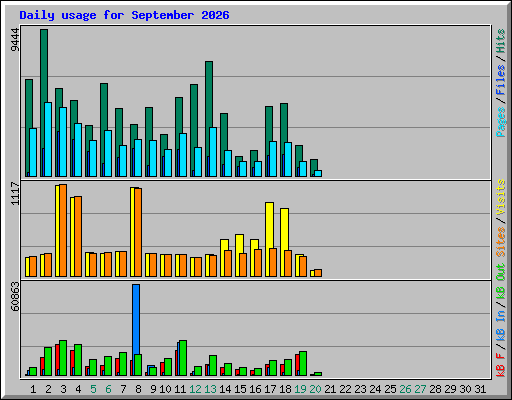The width and height of the screenshot is (512, 400).
Task: Click green weekend day 6 label
Action: 108,389
